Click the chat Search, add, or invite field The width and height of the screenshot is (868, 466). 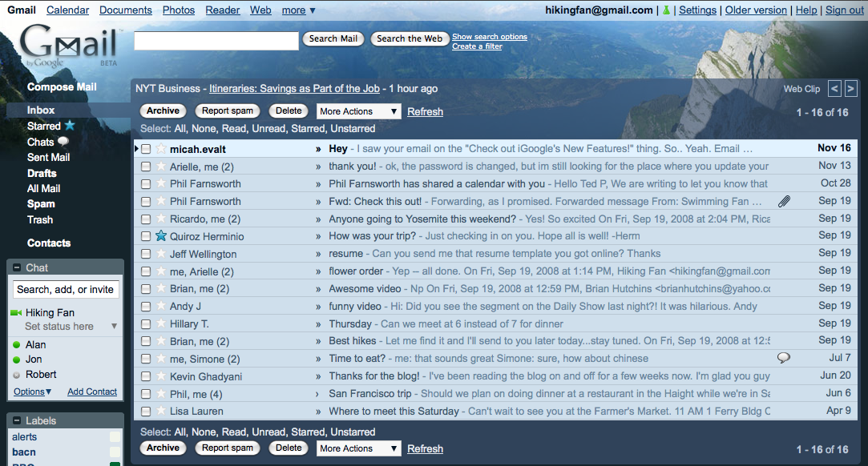(x=66, y=290)
